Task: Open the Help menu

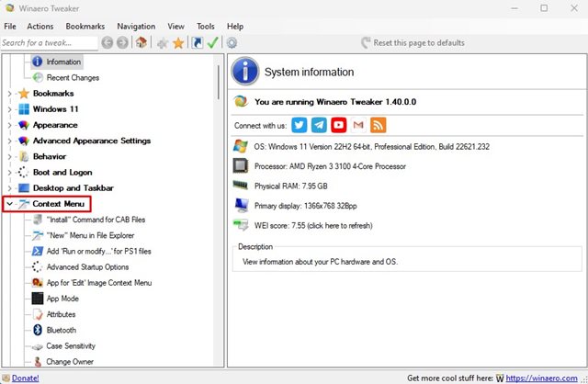Action: point(235,27)
